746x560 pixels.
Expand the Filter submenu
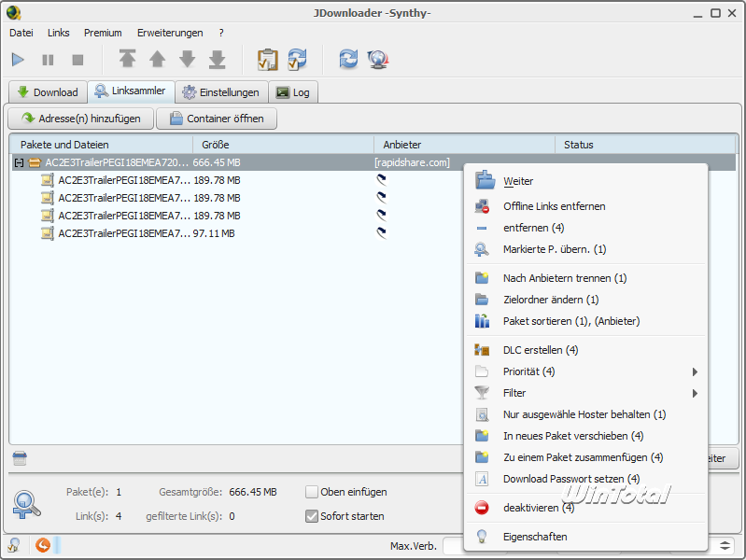585,393
